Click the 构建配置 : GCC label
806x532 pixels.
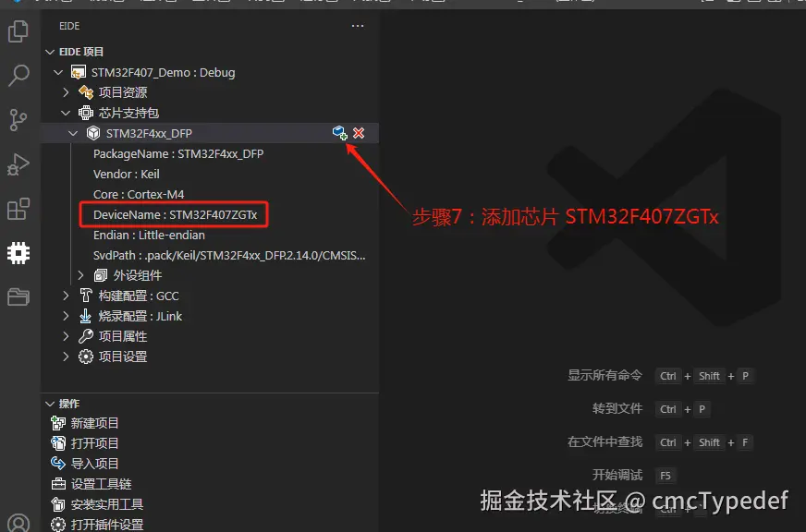[x=139, y=296]
